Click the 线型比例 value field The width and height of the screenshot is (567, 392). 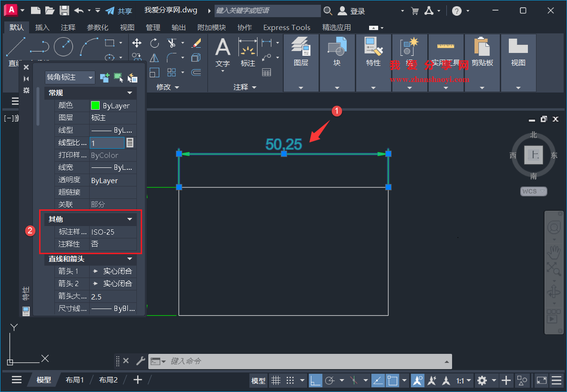[107, 143]
